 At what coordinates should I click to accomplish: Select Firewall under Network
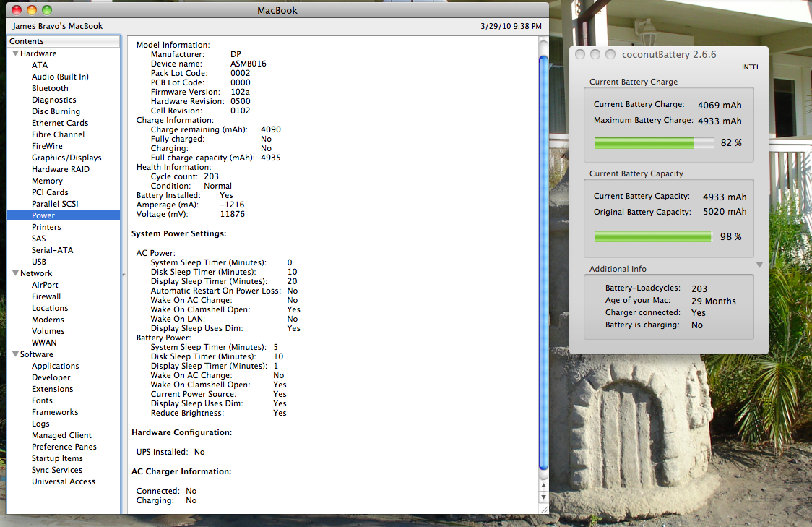click(x=46, y=296)
